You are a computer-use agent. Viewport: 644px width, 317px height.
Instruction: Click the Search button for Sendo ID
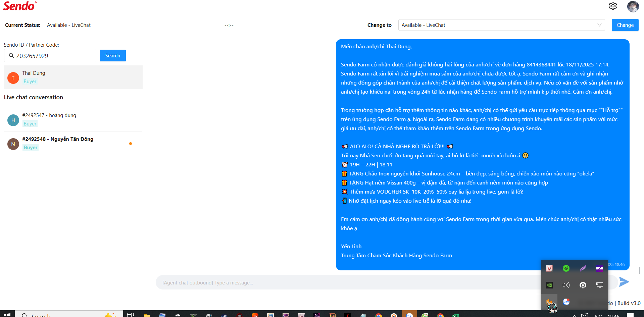[113, 56]
